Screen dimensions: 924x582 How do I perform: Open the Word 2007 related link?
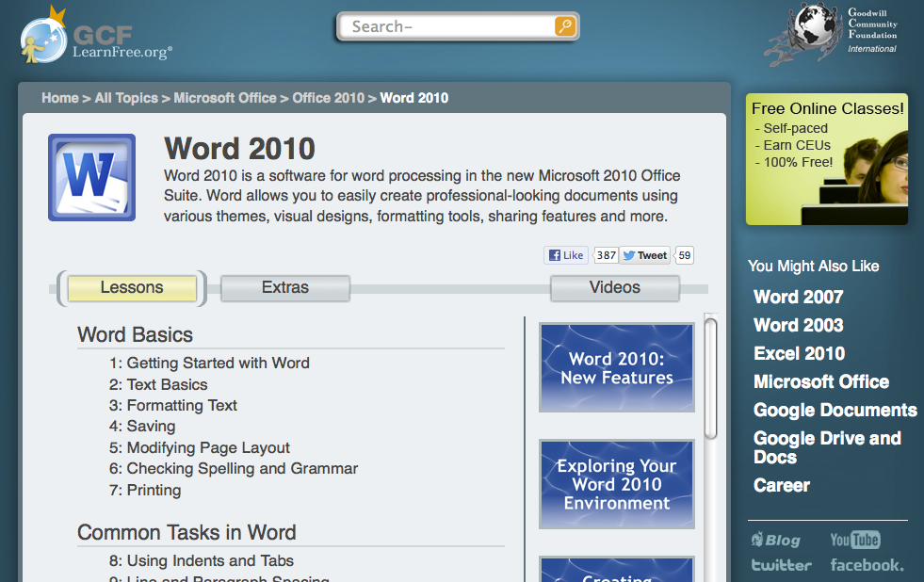pos(799,297)
